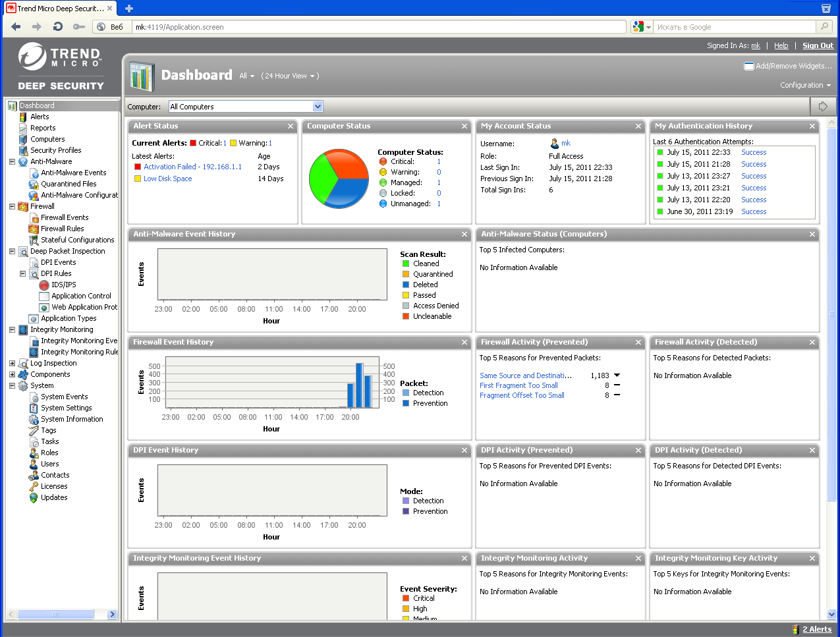
Task: Select the IDS/IPS red icon
Action: pyautogui.click(x=44, y=285)
